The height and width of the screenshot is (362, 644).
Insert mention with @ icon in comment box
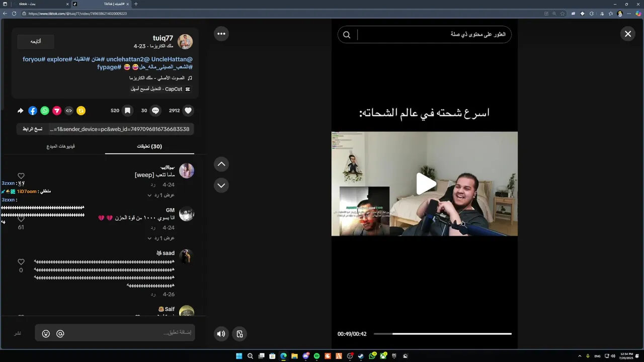(x=60, y=333)
